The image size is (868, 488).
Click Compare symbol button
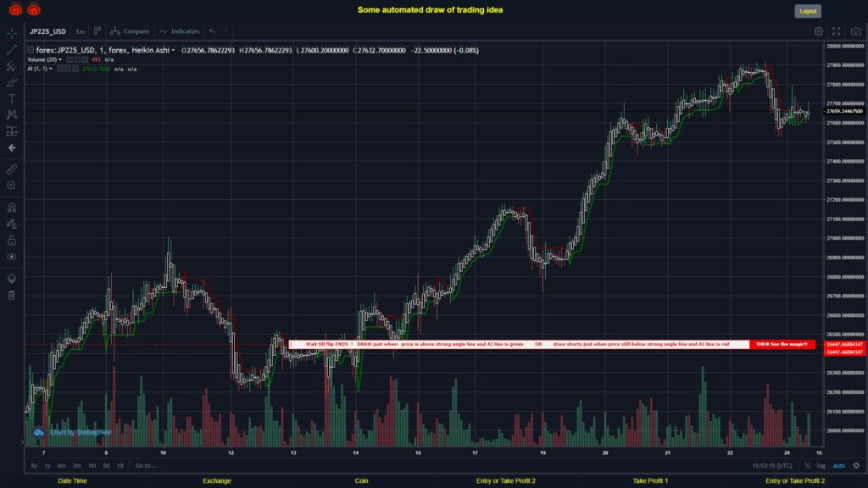pyautogui.click(x=130, y=31)
